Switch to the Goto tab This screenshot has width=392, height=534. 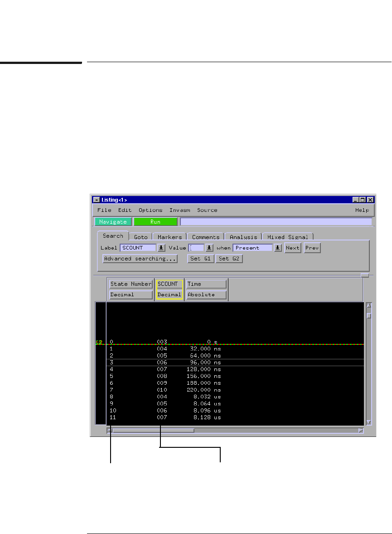pyautogui.click(x=141, y=237)
